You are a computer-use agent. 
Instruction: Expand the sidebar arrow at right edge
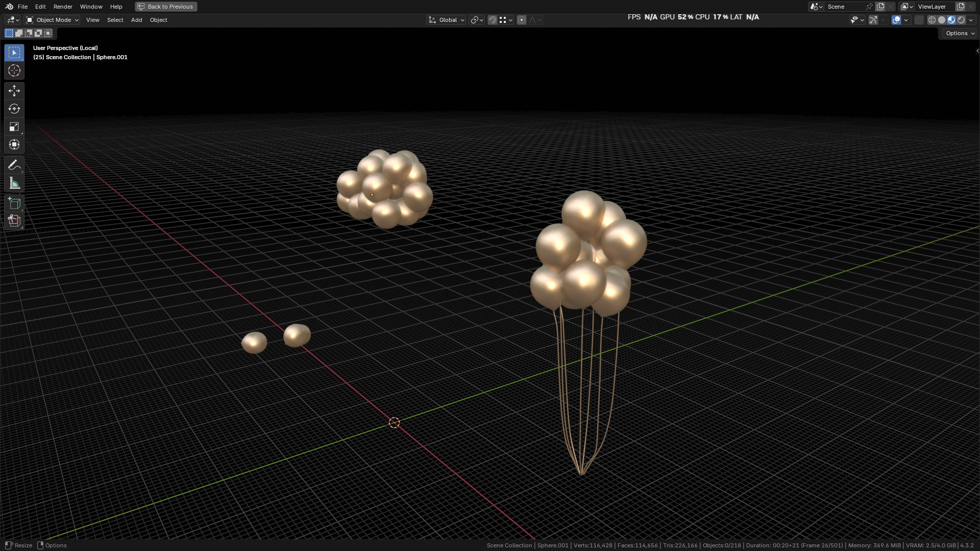pyautogui.click(x=977, y=51)
